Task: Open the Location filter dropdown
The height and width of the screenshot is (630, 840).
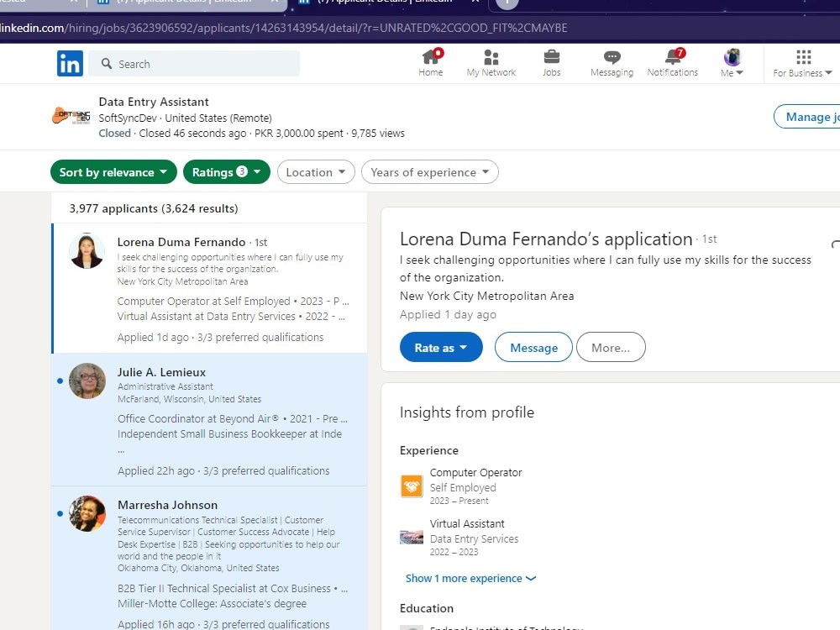Action: click(316, 172)
